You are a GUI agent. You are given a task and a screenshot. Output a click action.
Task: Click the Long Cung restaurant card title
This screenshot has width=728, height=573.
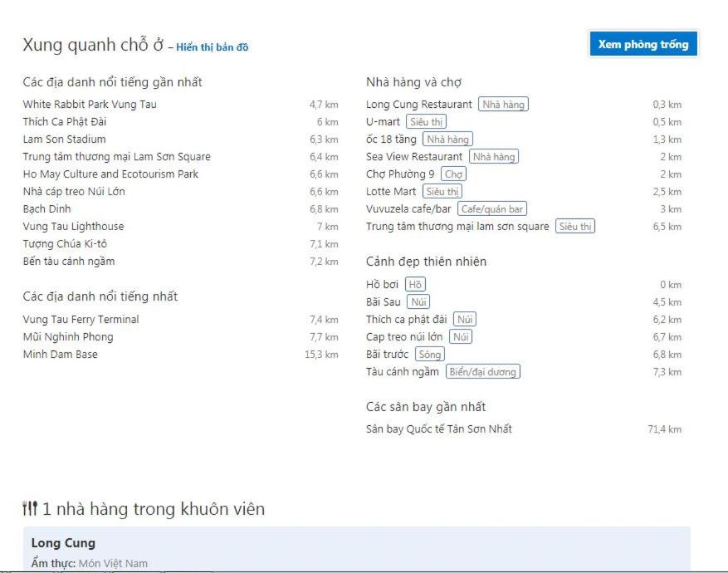tap(63, 543)
